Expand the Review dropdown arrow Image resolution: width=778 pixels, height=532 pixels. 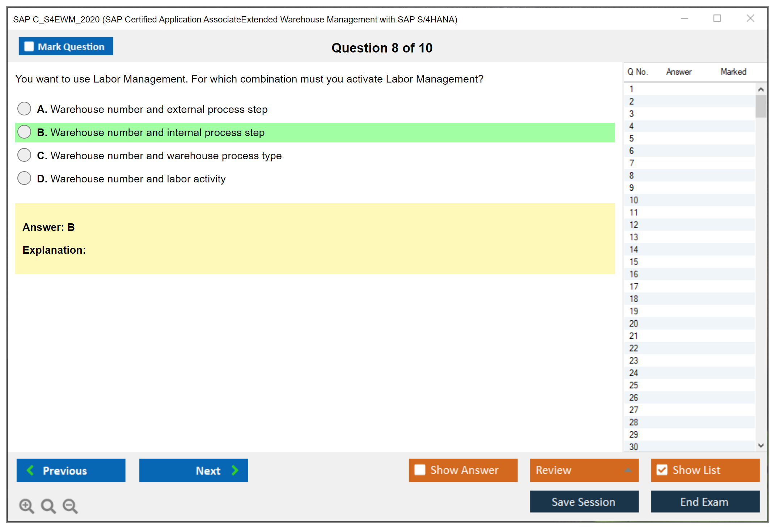(x=628, y=470)
